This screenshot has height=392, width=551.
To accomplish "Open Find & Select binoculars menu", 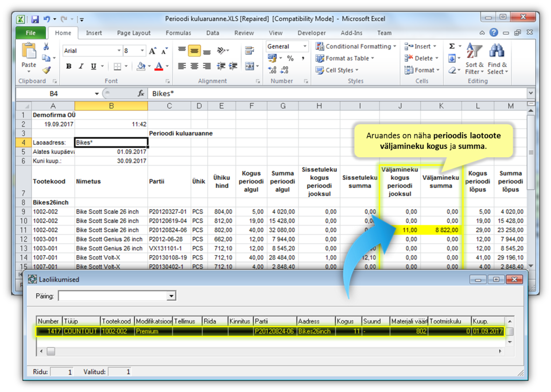I will pyautogui.click(x=497, y=59).
